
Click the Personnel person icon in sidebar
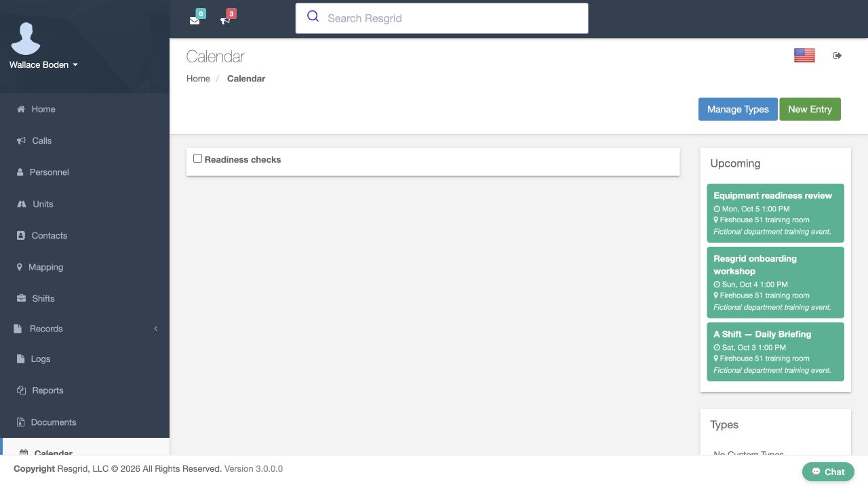[x=20, y=172]
